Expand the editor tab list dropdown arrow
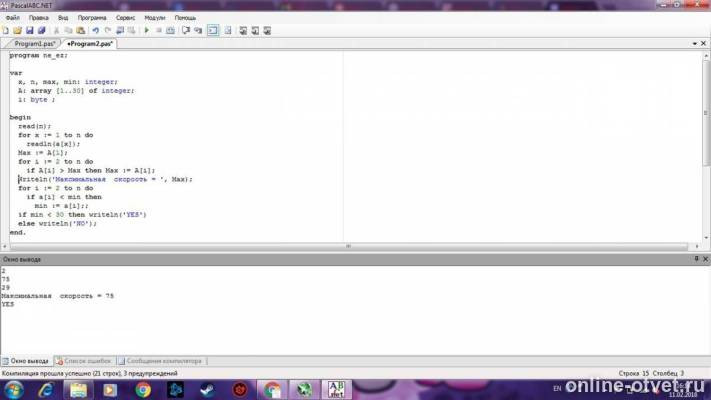The height and width of the screenshot is (400, 711). 695,44
